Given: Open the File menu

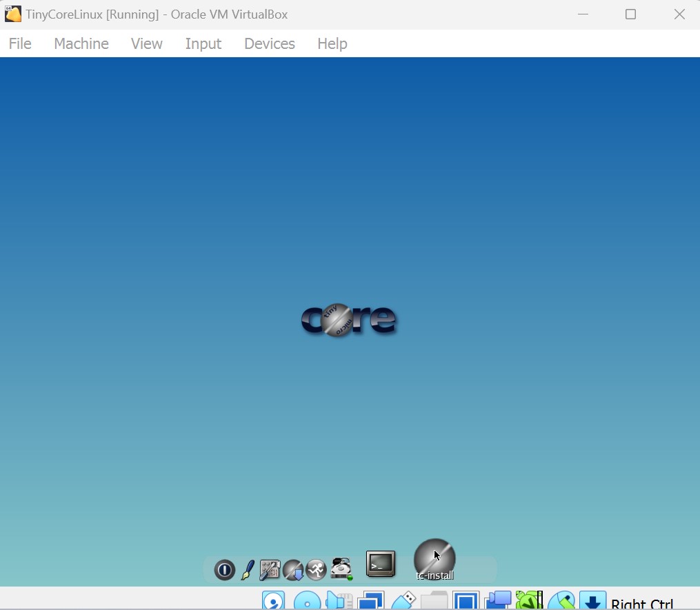Looking at the screenshot, I should click(20, 43).
